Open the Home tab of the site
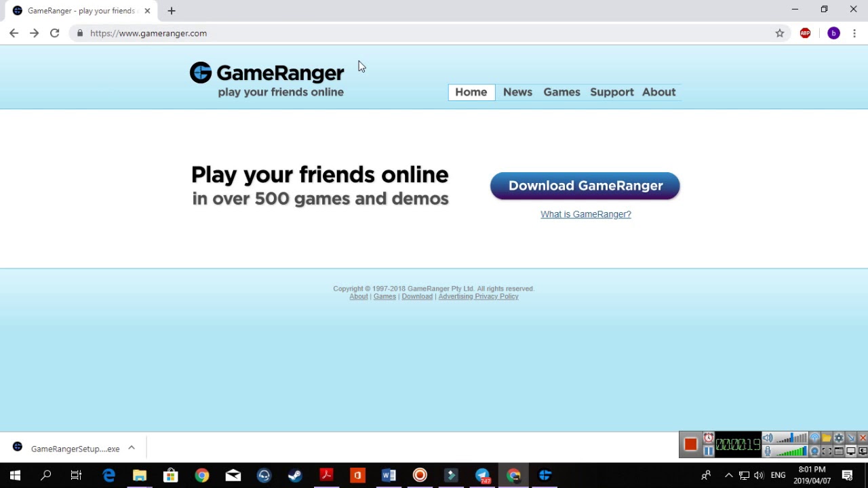The width and height of the screenshot is (868, 488). coord(471,92)
